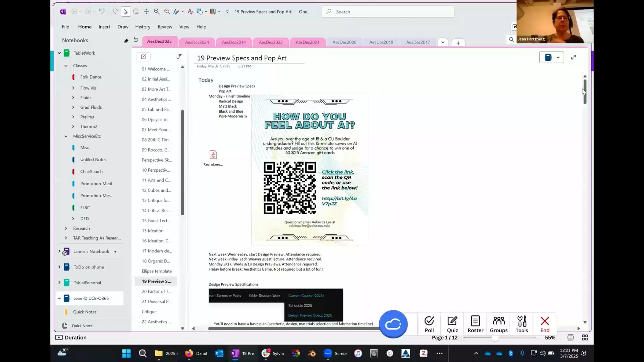Open the Poll tool
The width and height of the screenshot is (644, 362).
(429, 324)
